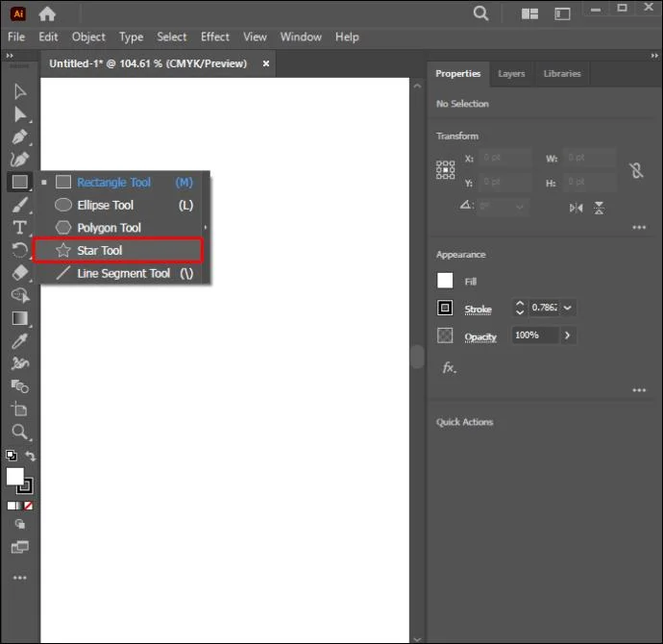663x644 pixels.
Task: Flip horizontally in Transform section
Action: (x=576, y=208)
